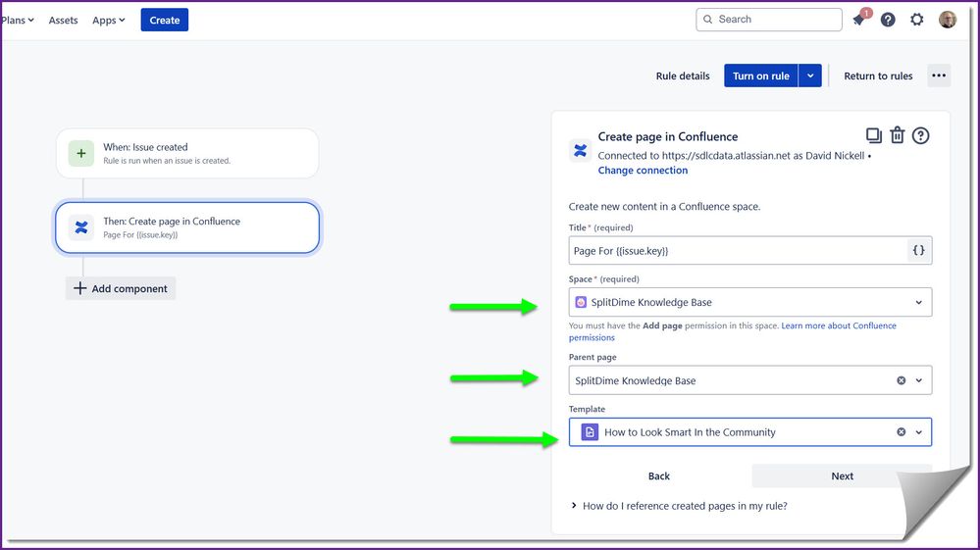Viewport: 980px width, 550px height.
Task: Expand the Apps menu
Action: [x=109, y=20]
